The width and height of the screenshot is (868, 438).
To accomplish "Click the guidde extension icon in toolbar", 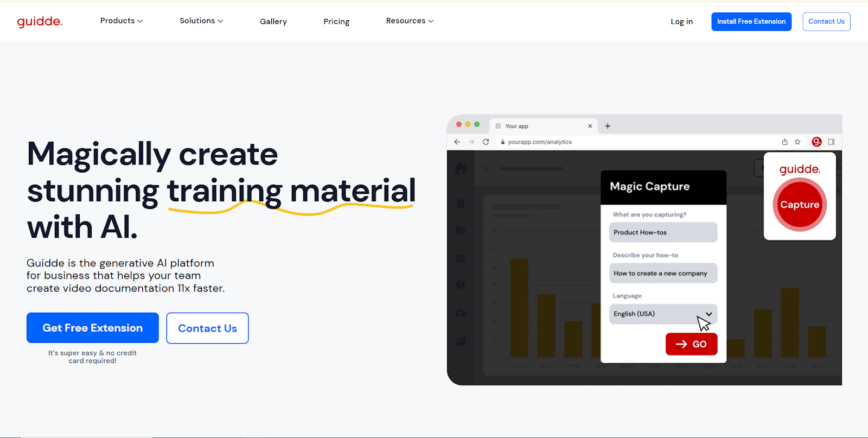I will [x=816, y=142].
